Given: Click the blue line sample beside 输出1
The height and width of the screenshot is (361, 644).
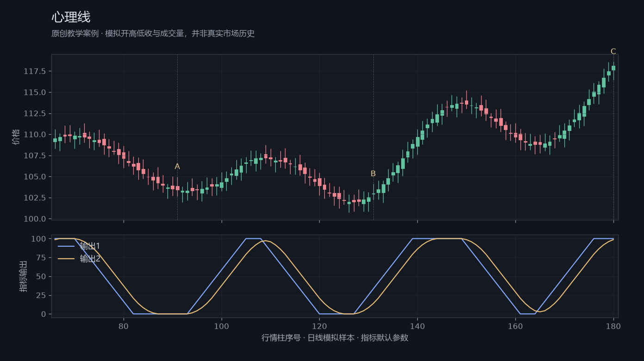Looking at the screenshot, I should [x=66, y=246].
